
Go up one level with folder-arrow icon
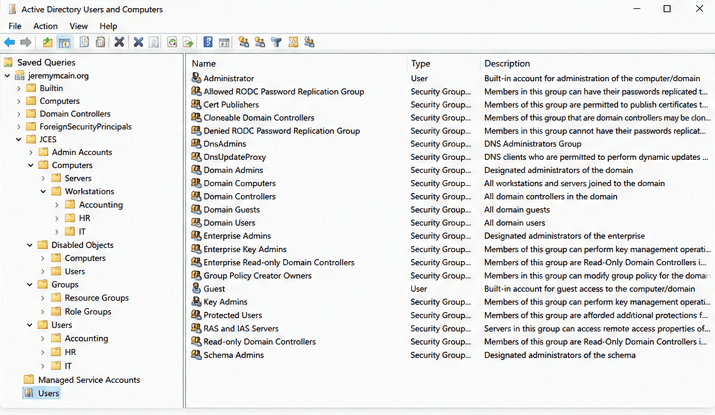pyautogui.click(x=47, y=42)
